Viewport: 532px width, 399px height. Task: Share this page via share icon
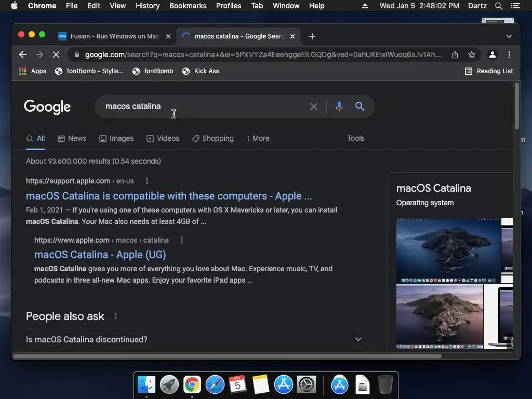tap(455, 55)
